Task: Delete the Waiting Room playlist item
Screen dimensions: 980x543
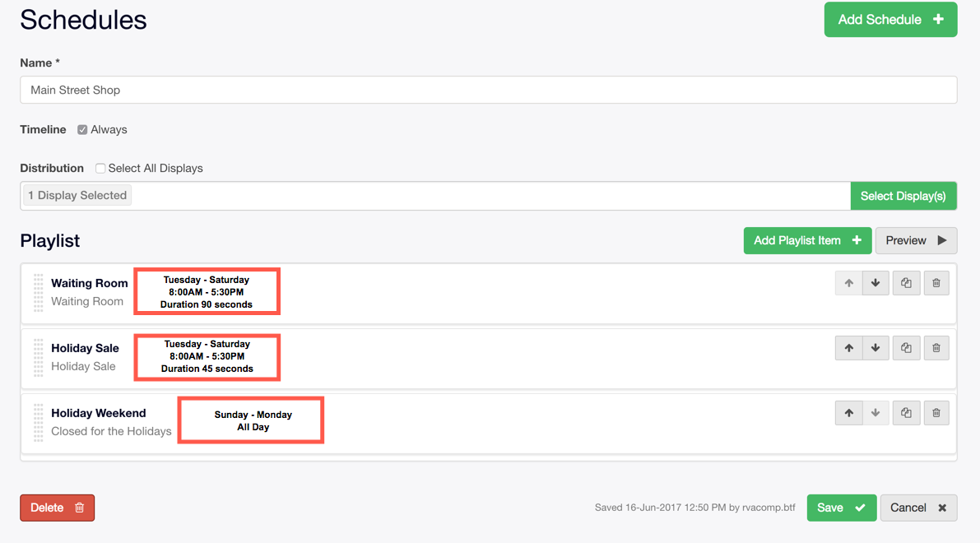Action: [x=936, y=283]
